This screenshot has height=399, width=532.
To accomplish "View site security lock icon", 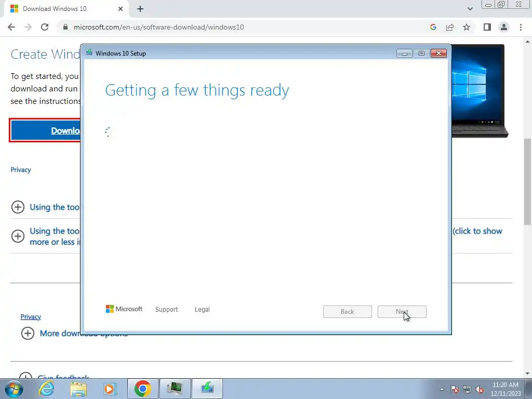I will click(65, 27).
